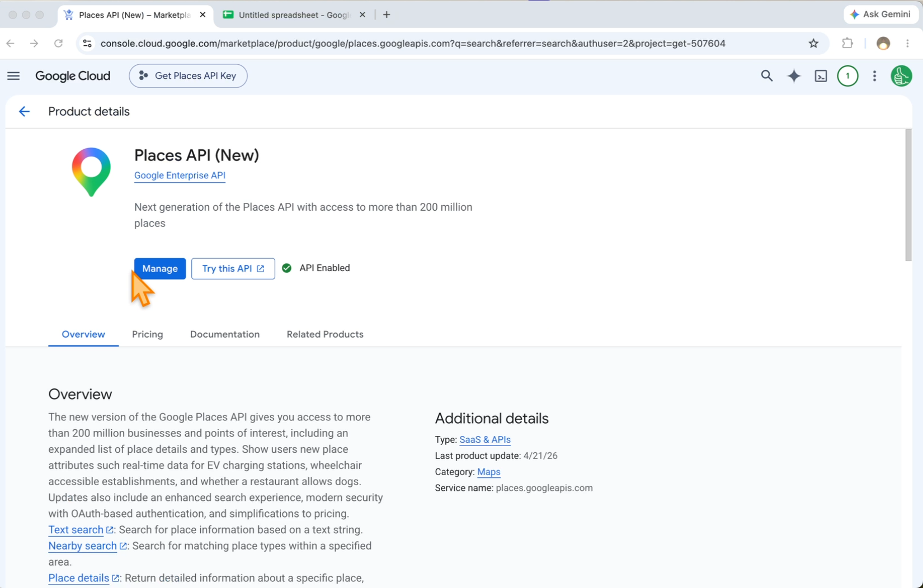This screenshot has height=588, width=923.
Task: Click the Places API map pin logo
Action: point(91,172)
